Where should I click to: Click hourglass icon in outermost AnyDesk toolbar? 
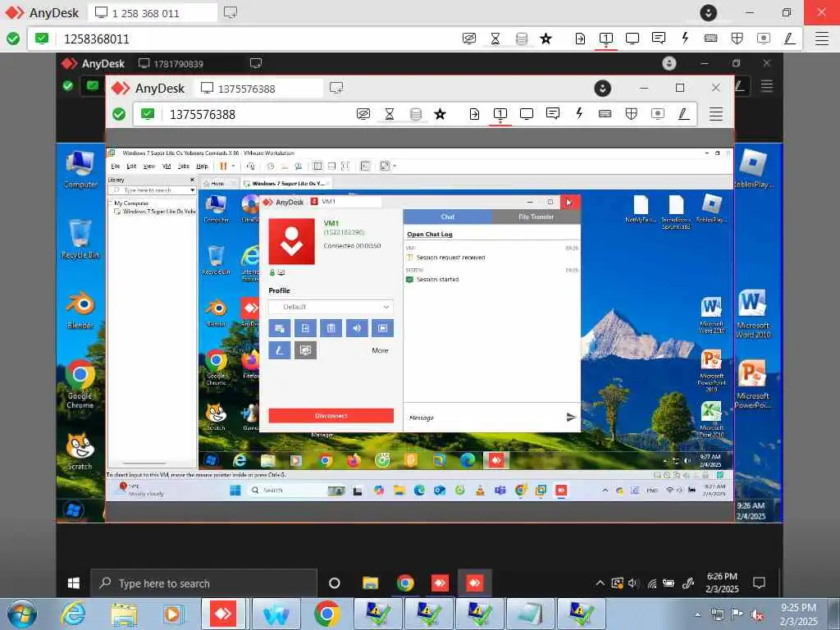495,38
